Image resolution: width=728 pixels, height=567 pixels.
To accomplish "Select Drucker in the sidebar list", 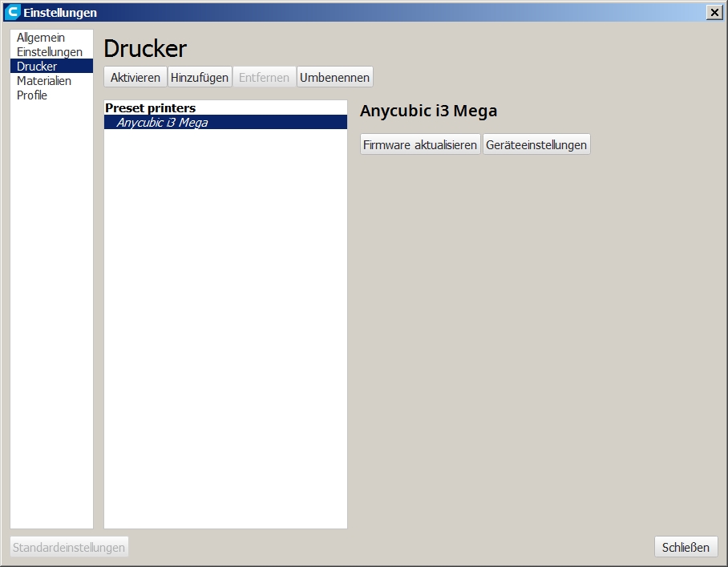I will point(37,67).
